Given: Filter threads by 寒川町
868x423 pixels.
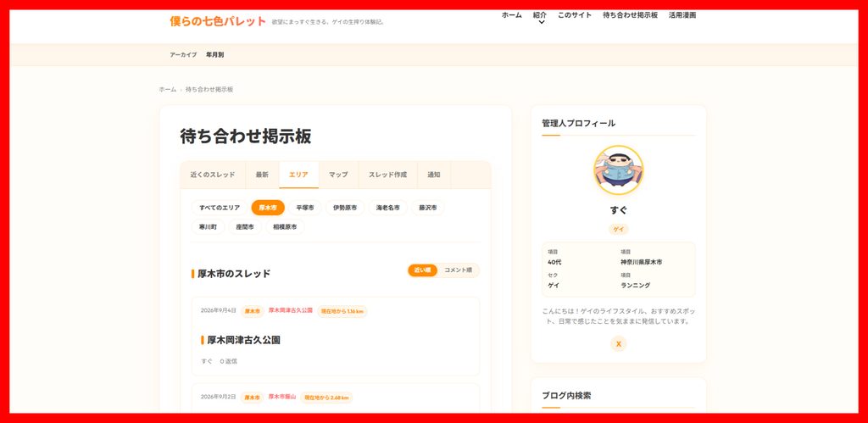Looking at the screenshot, I should pyautogui.click(x=209, y=227).
